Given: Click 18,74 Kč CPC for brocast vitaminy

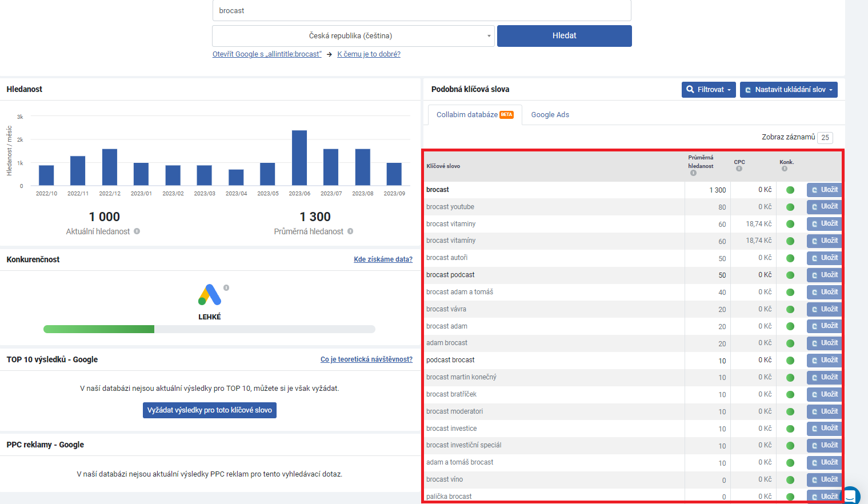Looking at the screenshot, I should (x=759, y=224).
